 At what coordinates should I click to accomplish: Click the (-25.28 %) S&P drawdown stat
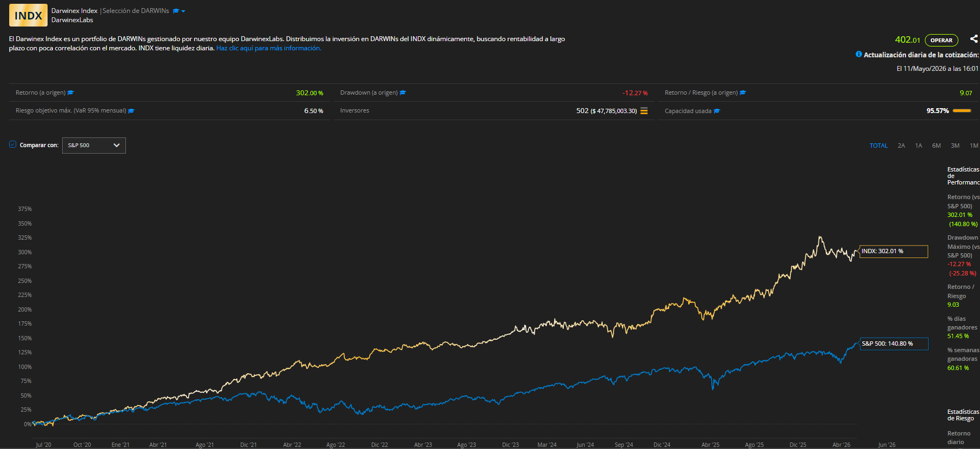pos(963,274)
